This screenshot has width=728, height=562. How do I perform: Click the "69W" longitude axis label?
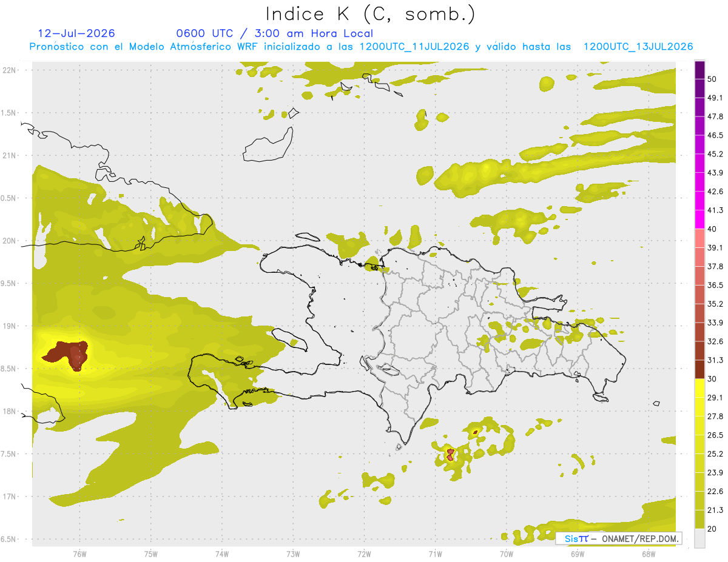pyautogui.click(x=578, y=554)
